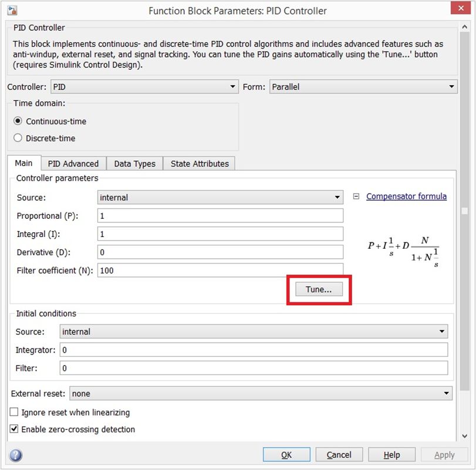Select the Discrete-time radio button
Screen dimensions: 476x470
pyautogui.click(x=18, y=138)
